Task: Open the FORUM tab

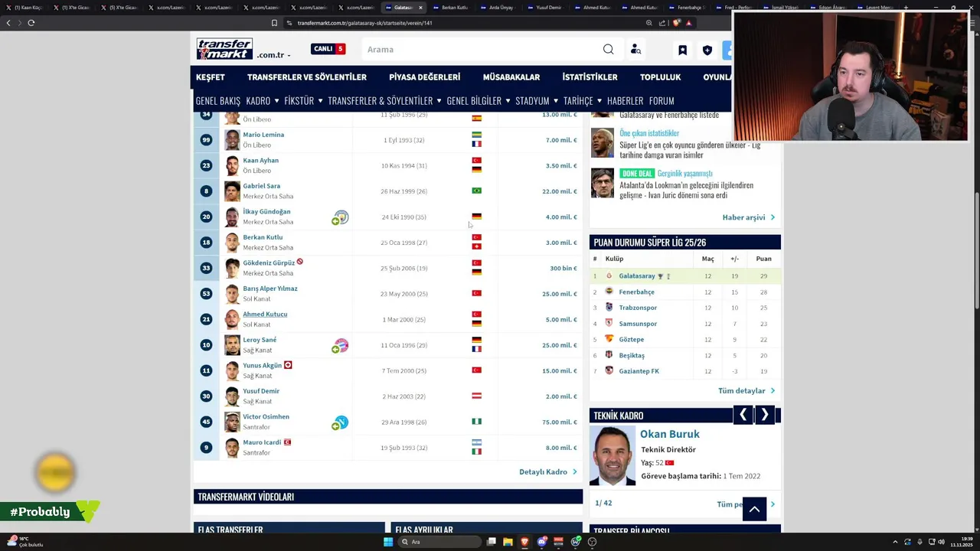Action: click(661, 100)
